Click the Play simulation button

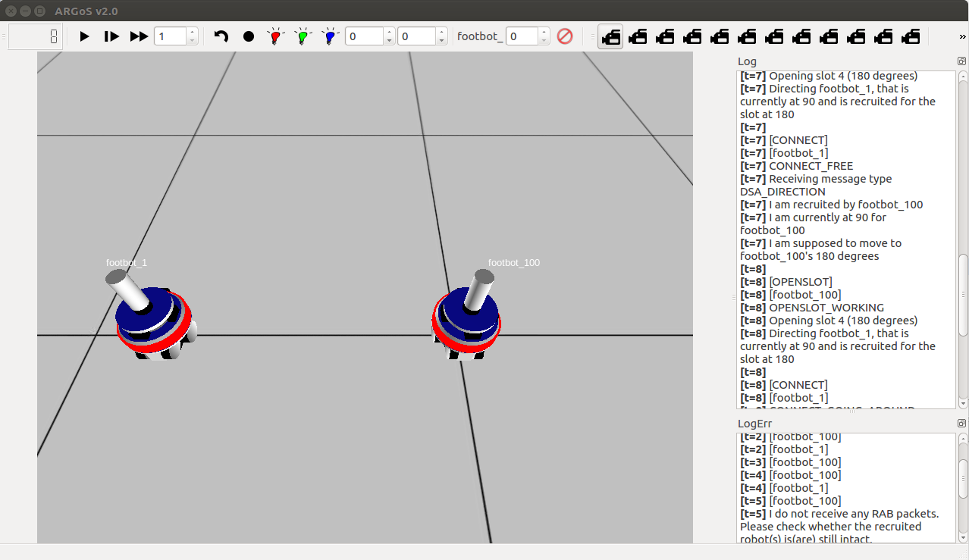click(85, 36)
